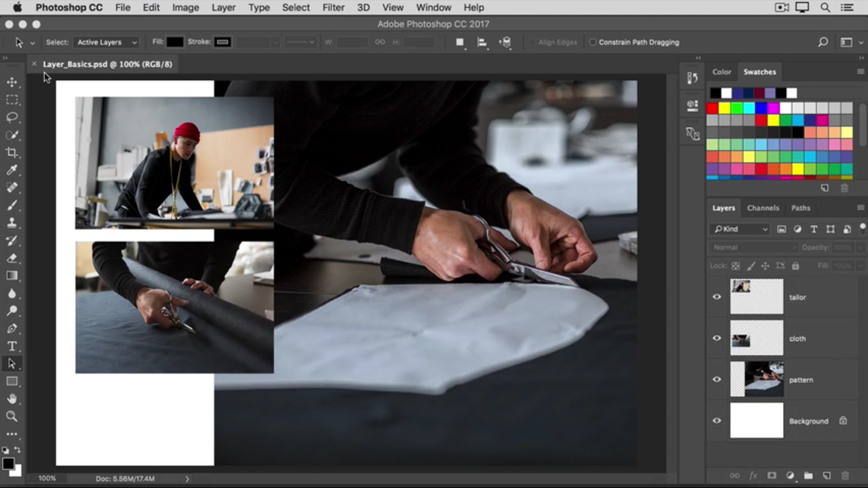Image resolution: width=868 pixels, height=488 pixels.
Task: Open the Filter menu
Action: 333,7
